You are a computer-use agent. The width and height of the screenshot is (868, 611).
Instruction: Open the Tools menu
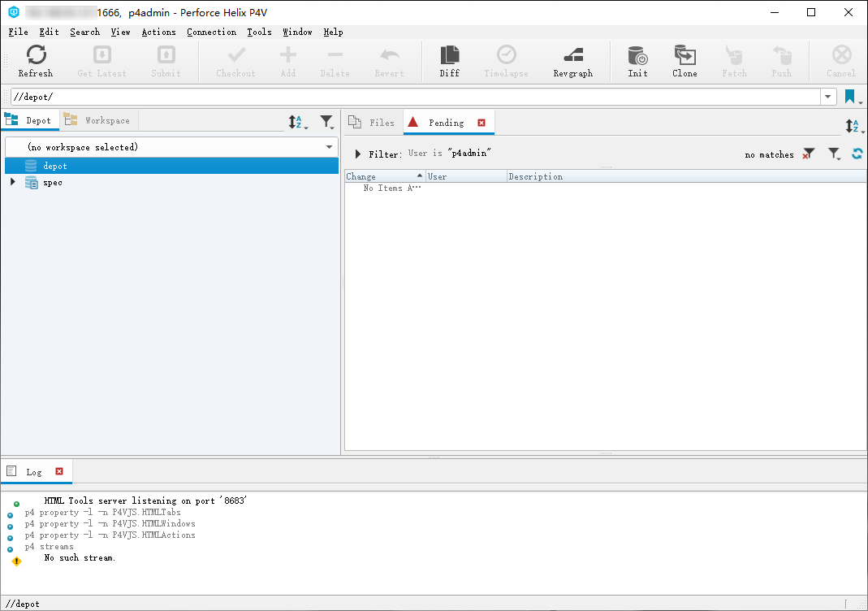point(259,32)
